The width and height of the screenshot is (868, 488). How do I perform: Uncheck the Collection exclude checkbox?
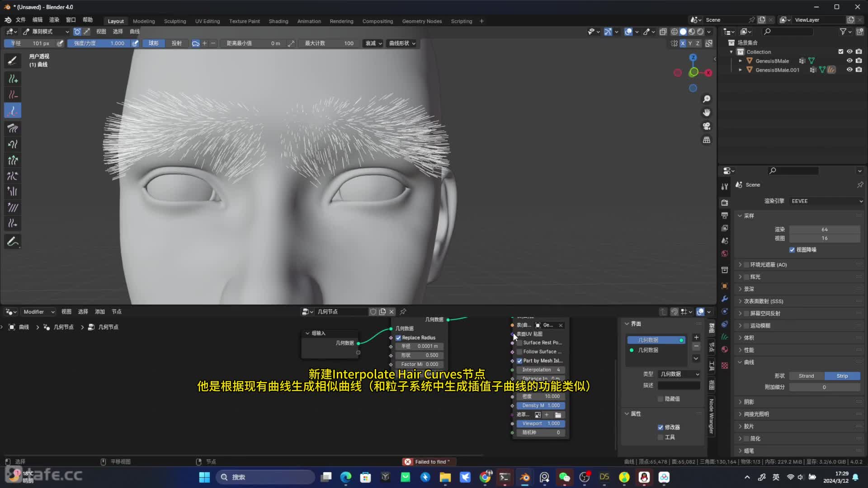841,52
